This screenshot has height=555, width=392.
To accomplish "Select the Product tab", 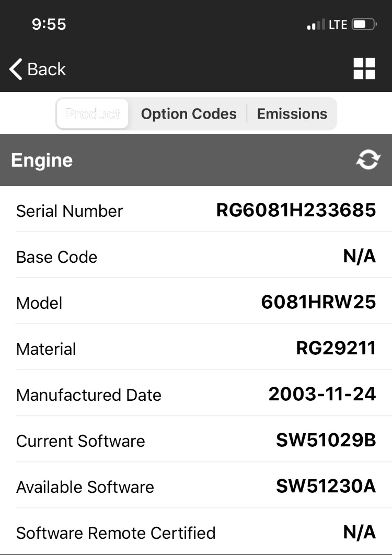I will (93, 113).
